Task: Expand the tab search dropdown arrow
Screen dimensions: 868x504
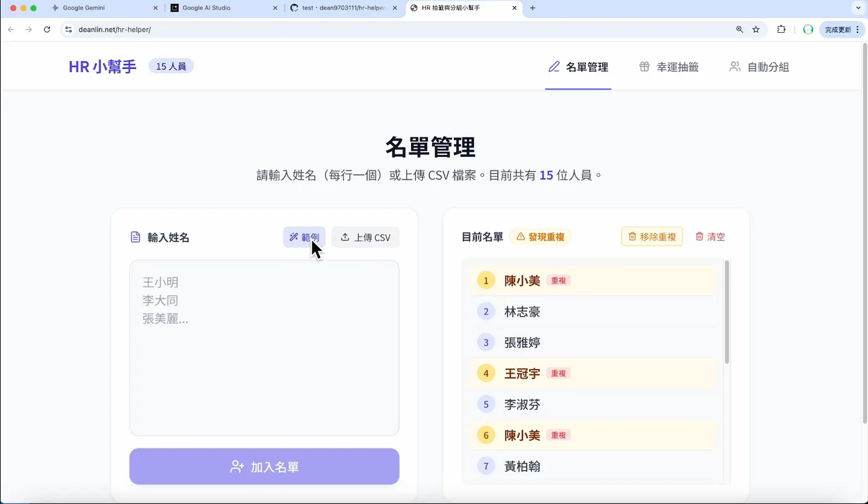Action: [x=859, y=8]
